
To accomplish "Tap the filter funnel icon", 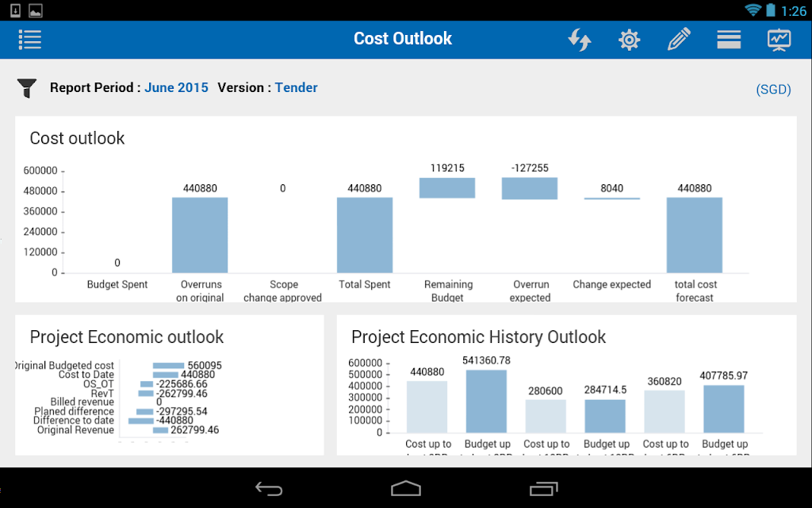I will [27, 88].
